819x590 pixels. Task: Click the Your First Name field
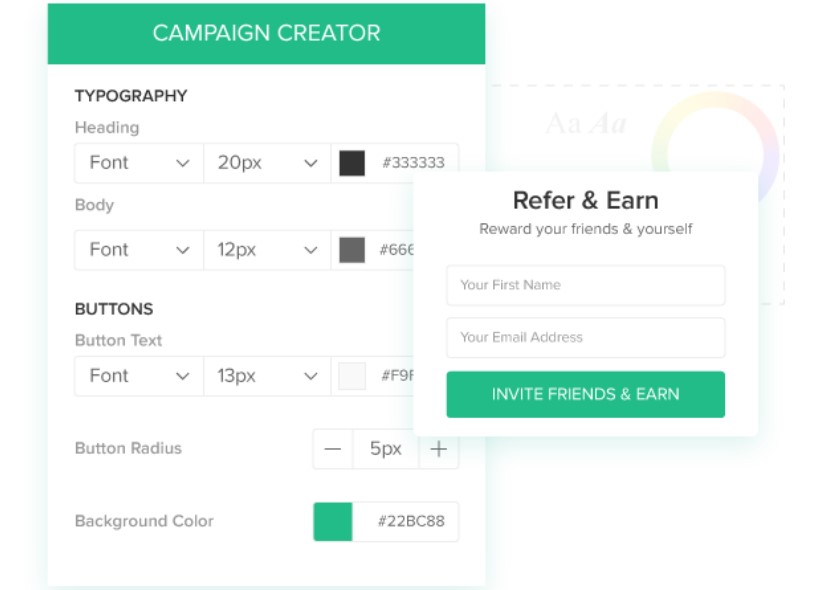[x=586, y=285]
